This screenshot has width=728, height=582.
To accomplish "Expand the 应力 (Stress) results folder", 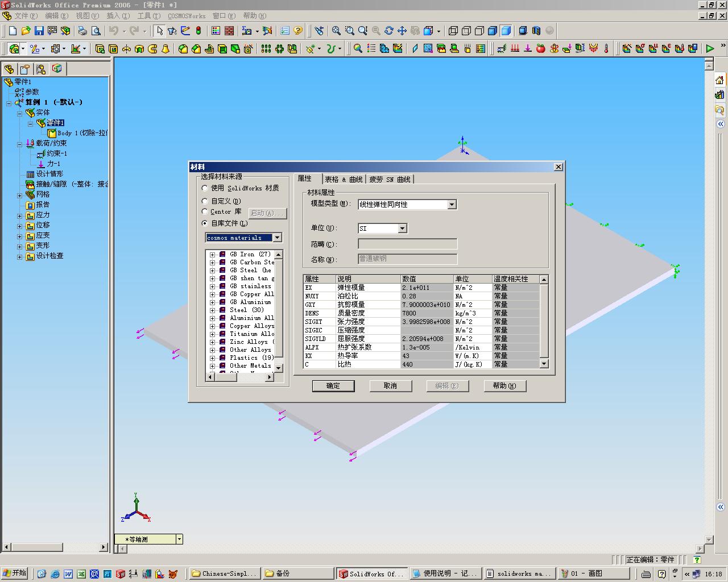I will (x=20, y=216).
